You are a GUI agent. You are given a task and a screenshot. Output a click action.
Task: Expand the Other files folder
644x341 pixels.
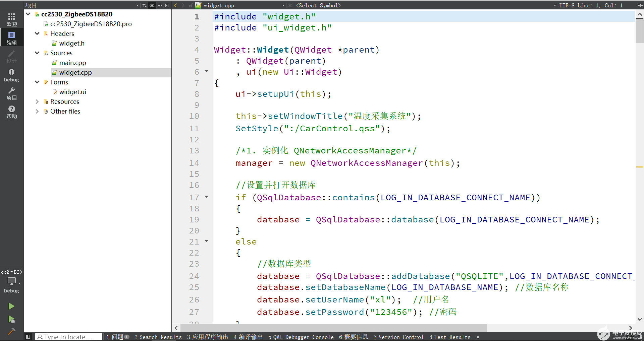37,111
